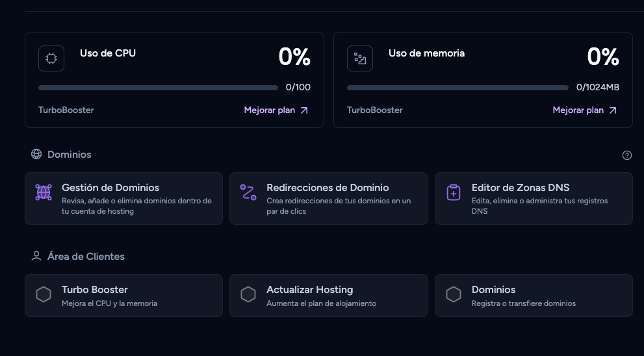Click the arrow icon next to memory Mejorar plan
The width and height of the screenshot is (644, 356).
pyautogui.click(x=613, y=110)
